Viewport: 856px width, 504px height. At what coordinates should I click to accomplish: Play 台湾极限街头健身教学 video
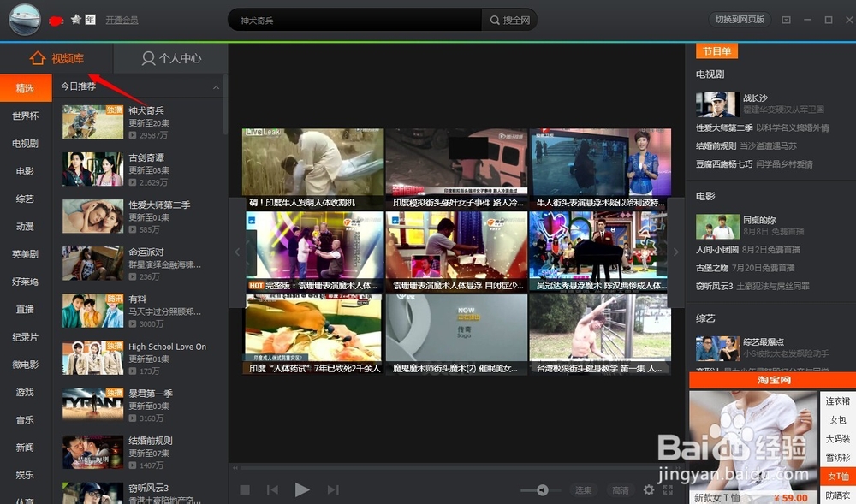point(601,335)
